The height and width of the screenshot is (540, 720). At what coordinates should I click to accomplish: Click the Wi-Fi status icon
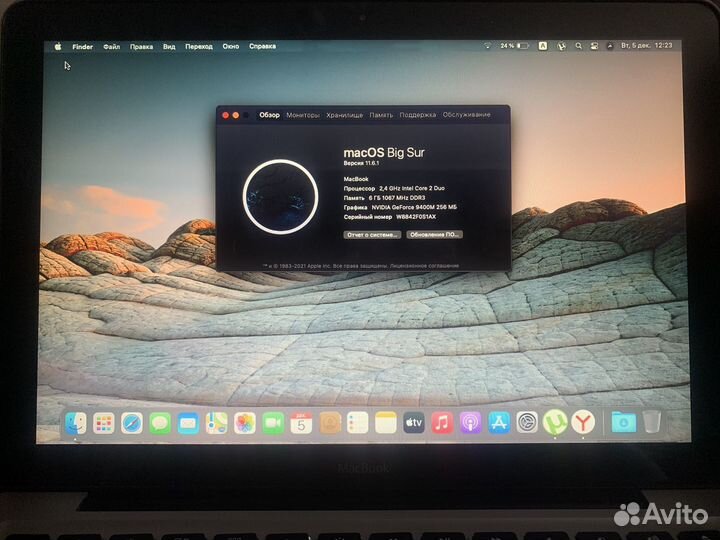click(x=488, y=46)
